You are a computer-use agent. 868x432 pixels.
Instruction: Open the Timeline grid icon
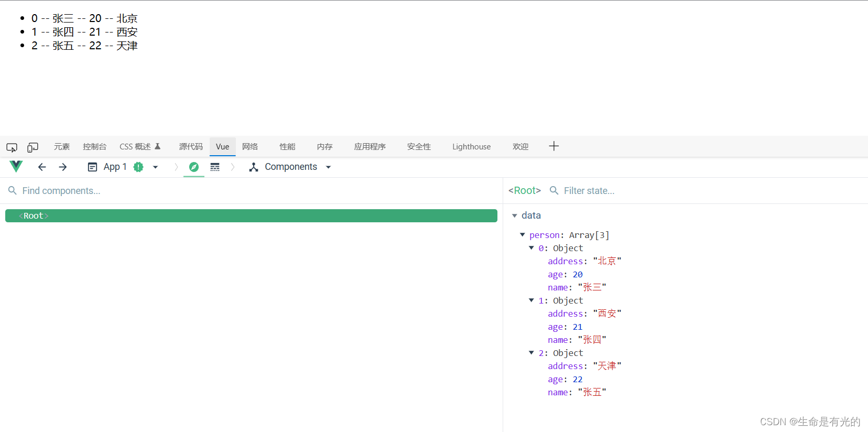click(215, 167)
